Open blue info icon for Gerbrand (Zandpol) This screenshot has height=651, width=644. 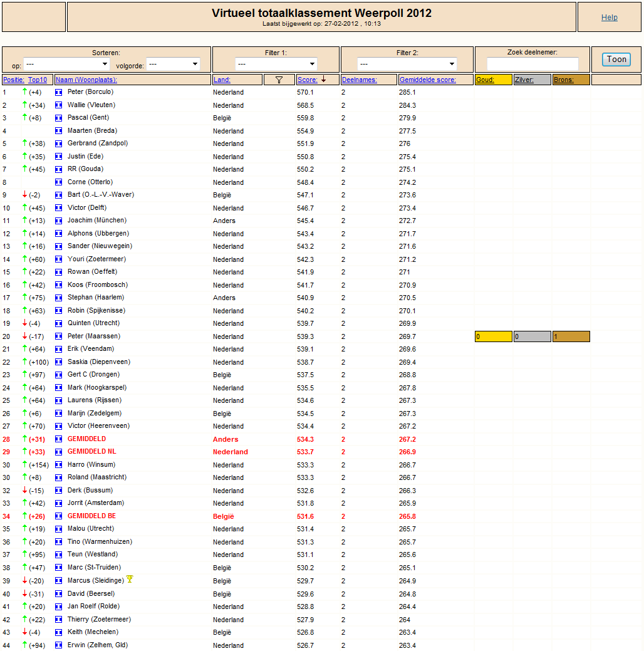[58, 143]
